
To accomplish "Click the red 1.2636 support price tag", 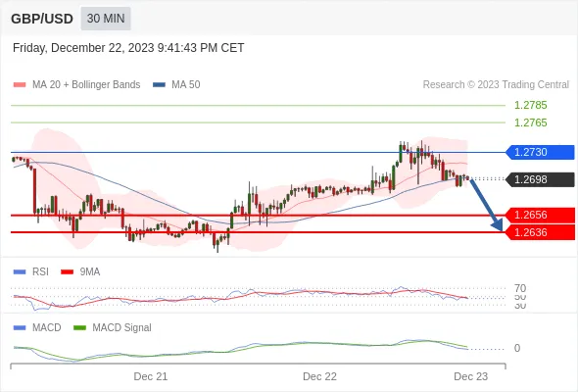I will coord(540,232).
